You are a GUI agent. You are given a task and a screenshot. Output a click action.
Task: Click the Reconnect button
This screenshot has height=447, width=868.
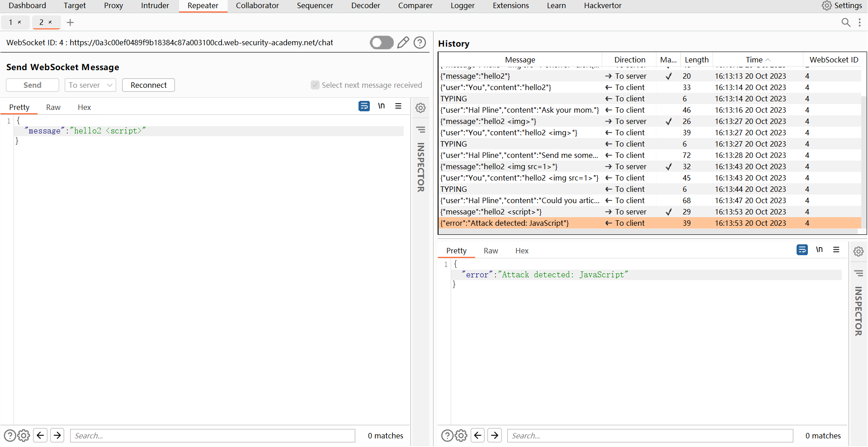tap(148, 85)
